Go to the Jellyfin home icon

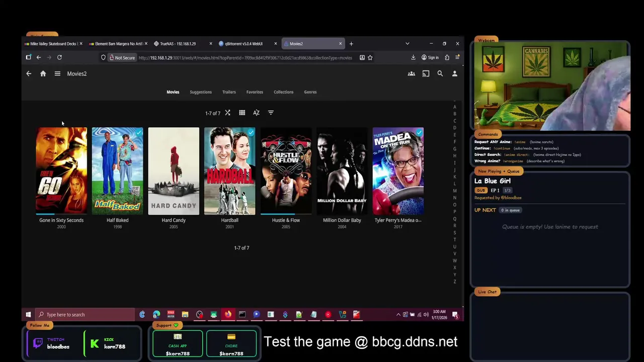click(x=43, y=73)
